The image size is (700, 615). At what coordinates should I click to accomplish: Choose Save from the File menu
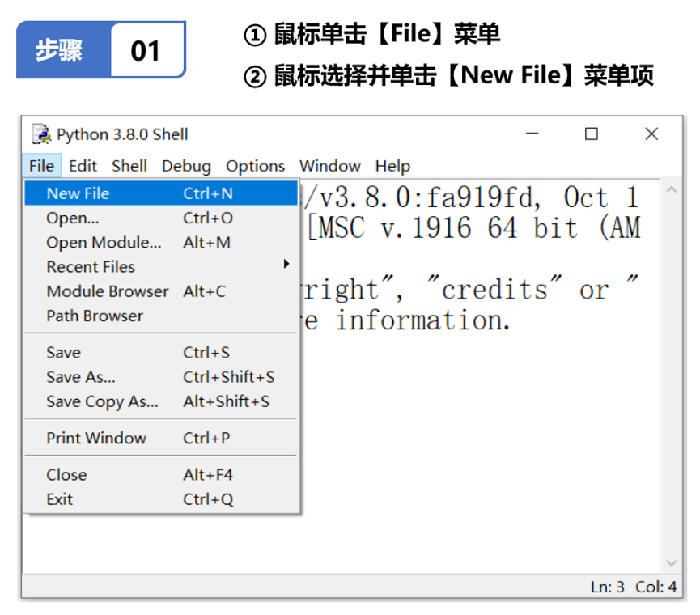[x=161, y=353]
